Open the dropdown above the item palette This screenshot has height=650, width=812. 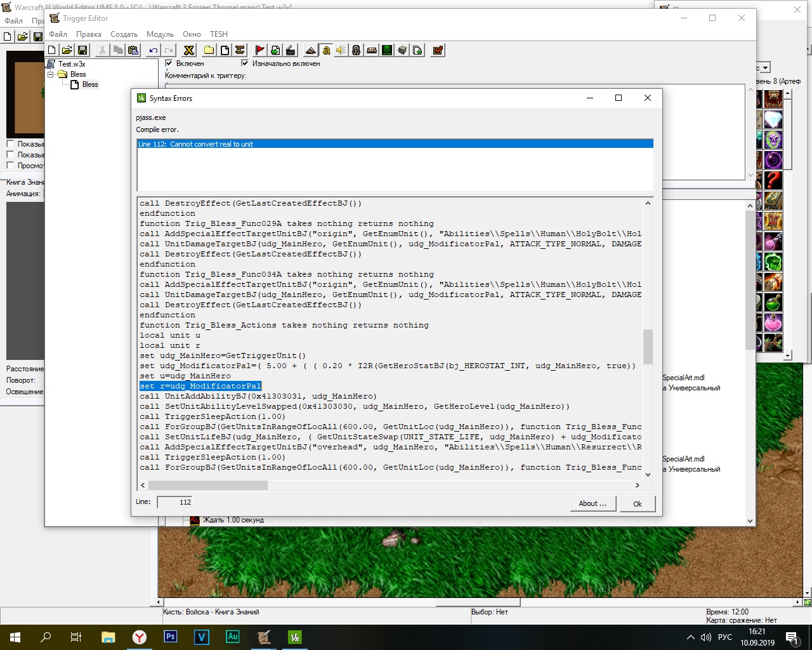(766, 68)
